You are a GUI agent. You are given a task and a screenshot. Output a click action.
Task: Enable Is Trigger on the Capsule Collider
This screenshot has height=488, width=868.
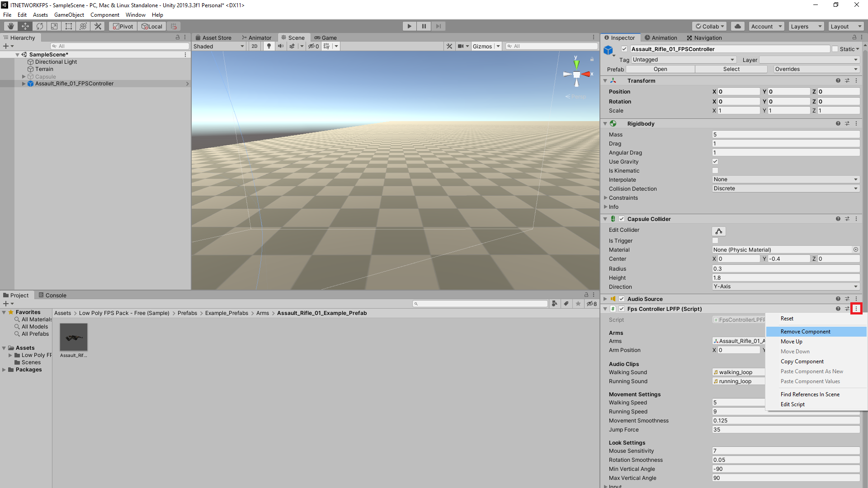coord(715,240)
